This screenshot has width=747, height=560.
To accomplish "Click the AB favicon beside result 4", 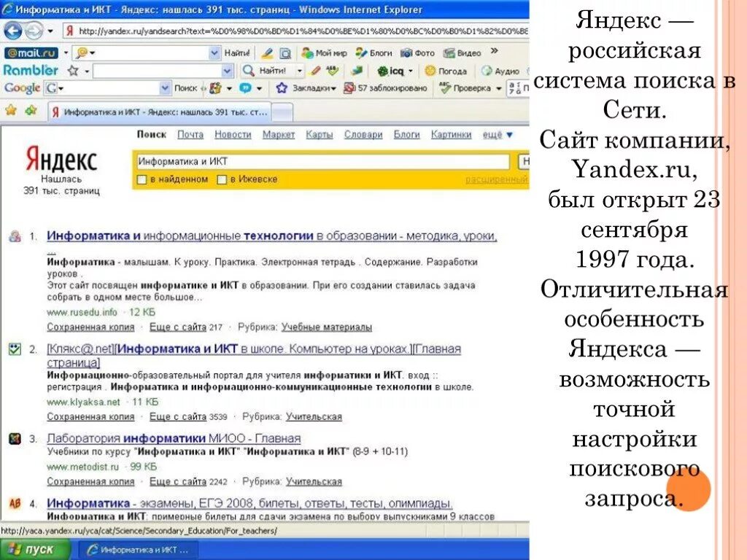I will click(x=15, y=503).
